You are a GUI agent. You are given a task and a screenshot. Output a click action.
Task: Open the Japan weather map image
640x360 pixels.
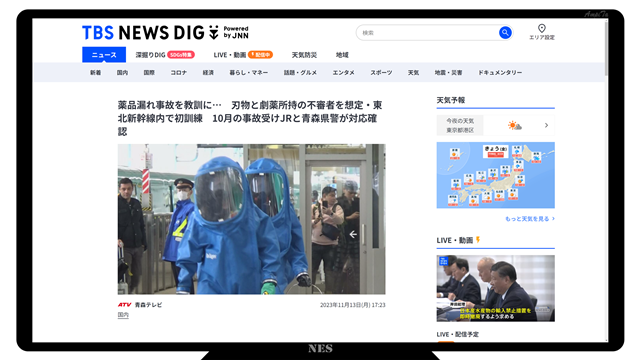496,175
